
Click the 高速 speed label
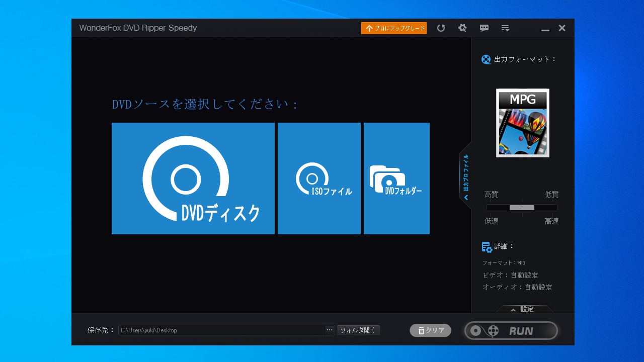[551, 221]
